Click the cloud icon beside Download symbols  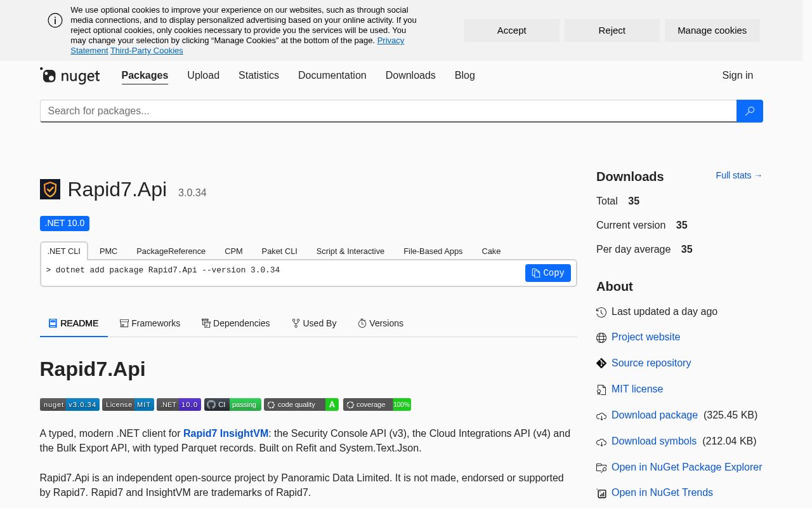pos(601,442)
